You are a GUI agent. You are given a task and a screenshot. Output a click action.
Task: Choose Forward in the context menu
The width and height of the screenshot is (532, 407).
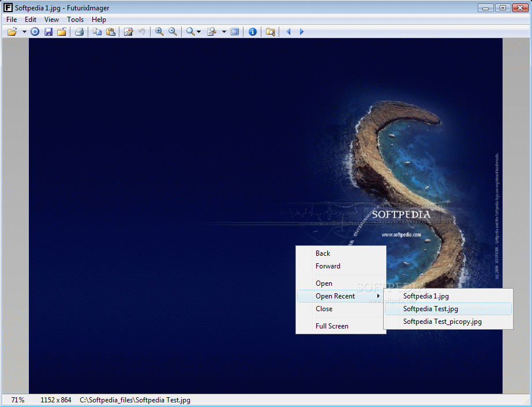(x=341, y=266)
